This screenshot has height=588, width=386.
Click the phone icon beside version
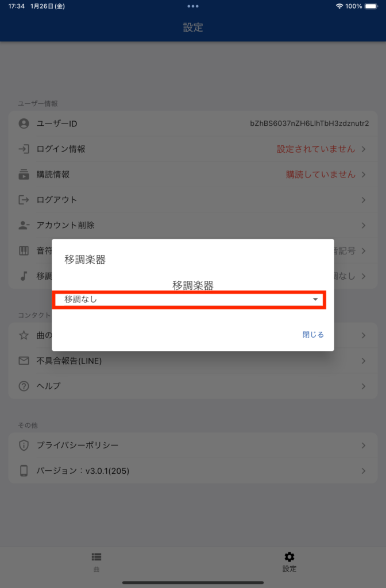pos(24,471)
